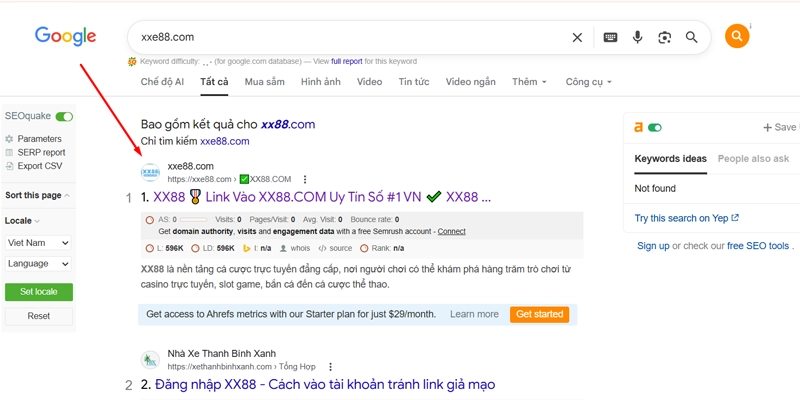Click the orange Get started button

(x=539, y=314)
